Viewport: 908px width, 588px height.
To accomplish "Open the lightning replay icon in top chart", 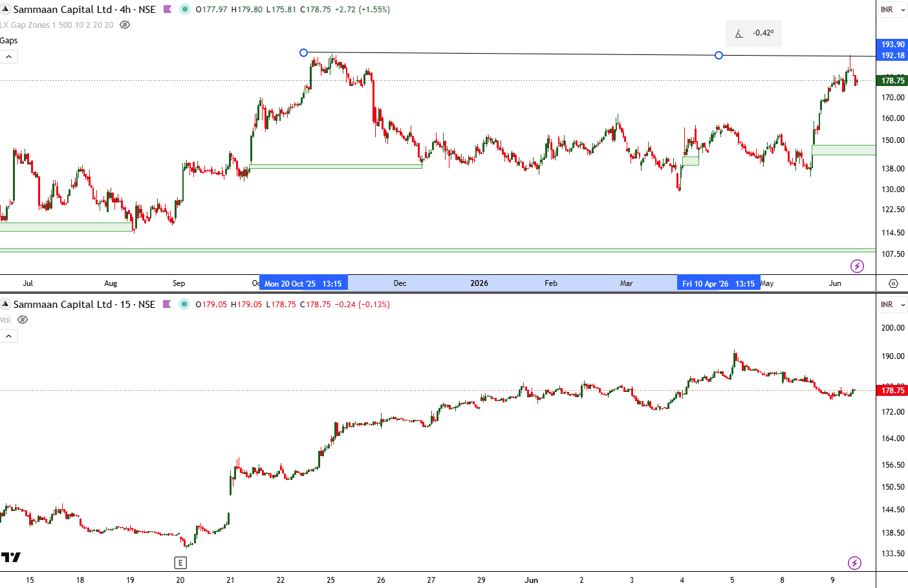I will pyautogui.click(x=857, y=266).
